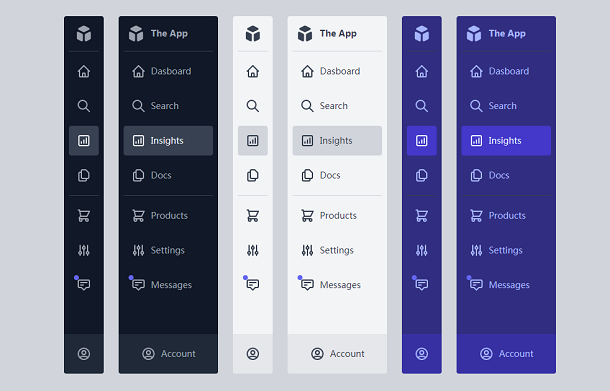Click search icon in dark collapsed sidebar
The width and height of the screenshot is (610, 391).
(84, 106)
